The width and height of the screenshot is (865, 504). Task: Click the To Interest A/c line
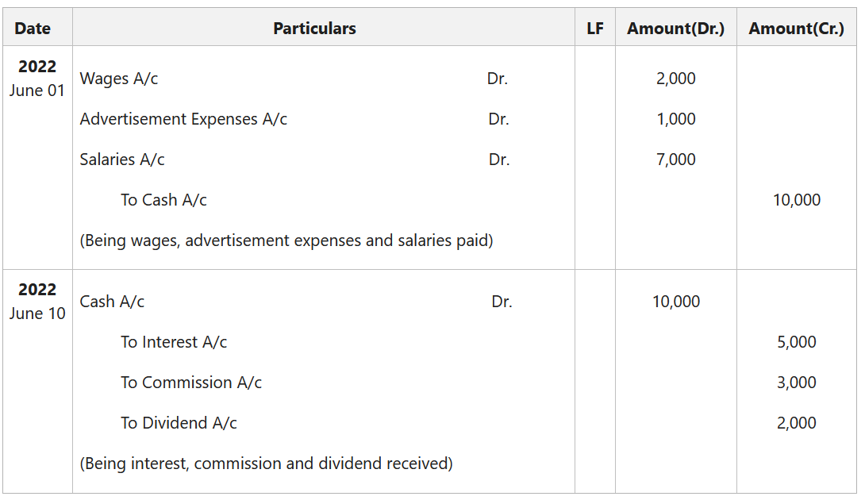point(174,342)
